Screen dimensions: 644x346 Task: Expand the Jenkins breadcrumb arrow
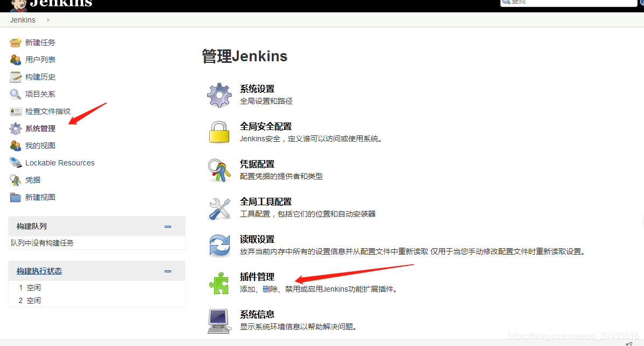[48, 20]
